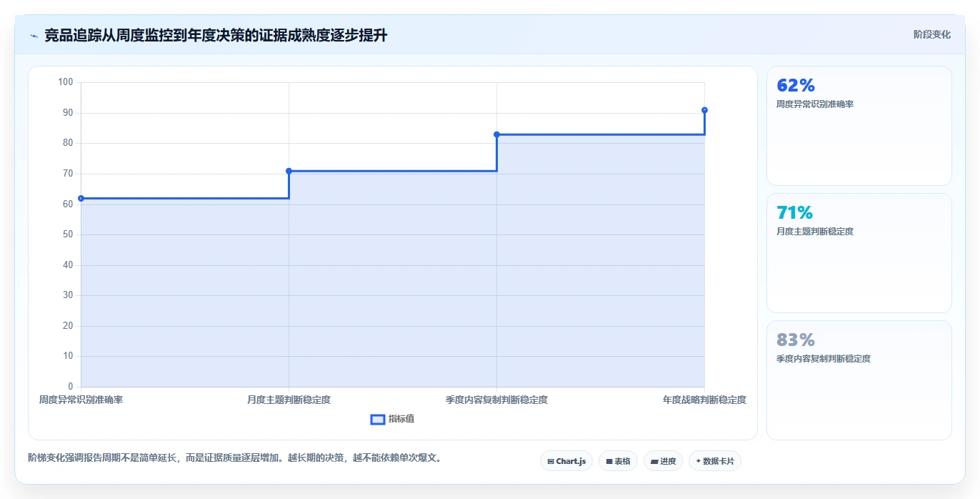Screen dimensions: 980x499
Task: Click the footer note starting 阶梯变化强调
Action: pyautogui.click(x=234, y=458)
